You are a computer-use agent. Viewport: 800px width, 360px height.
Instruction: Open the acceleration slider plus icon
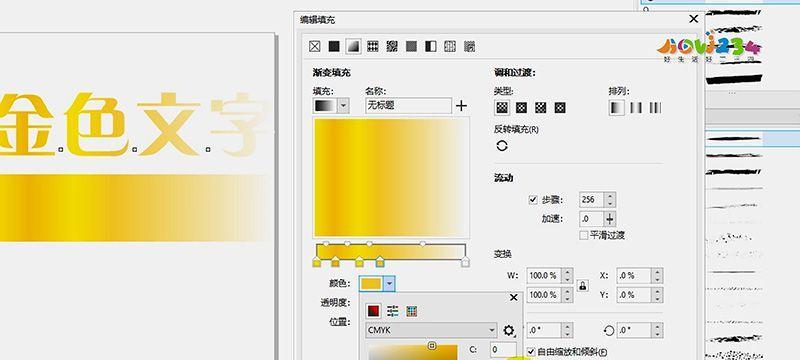pyautogui.click(x=610, y=219)
